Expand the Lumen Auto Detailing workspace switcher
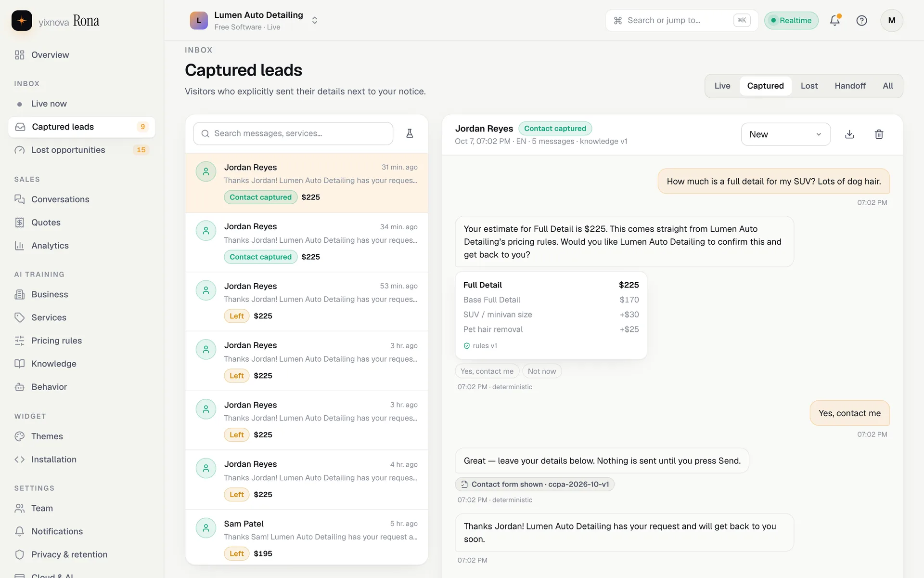Viewport: 924px width, 578px height. click(253, 21)
